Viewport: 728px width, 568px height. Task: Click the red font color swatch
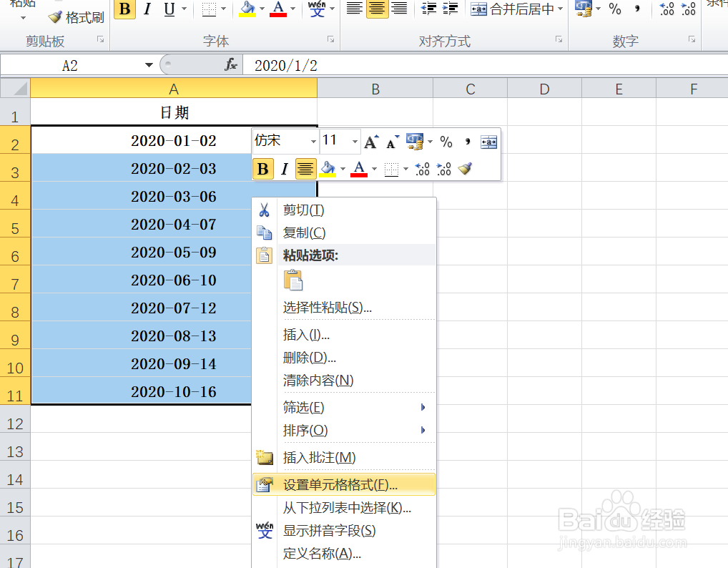[277, 14]
